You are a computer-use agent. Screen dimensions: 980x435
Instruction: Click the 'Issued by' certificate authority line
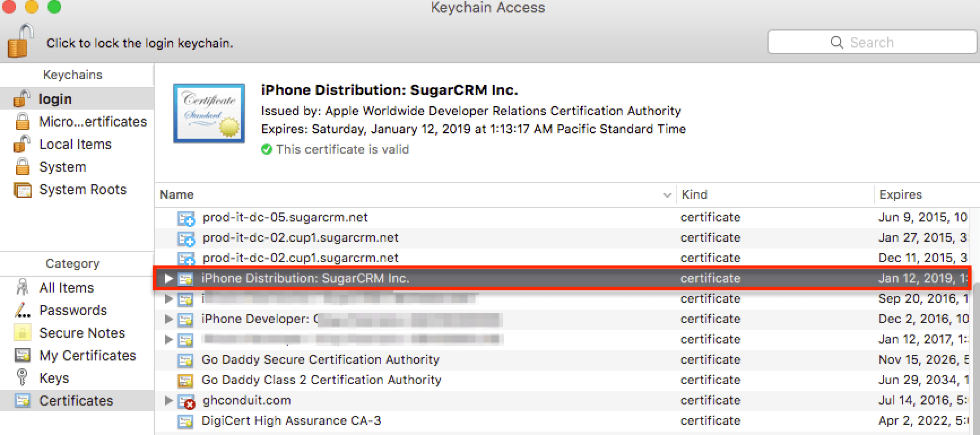tap(471, 111)
